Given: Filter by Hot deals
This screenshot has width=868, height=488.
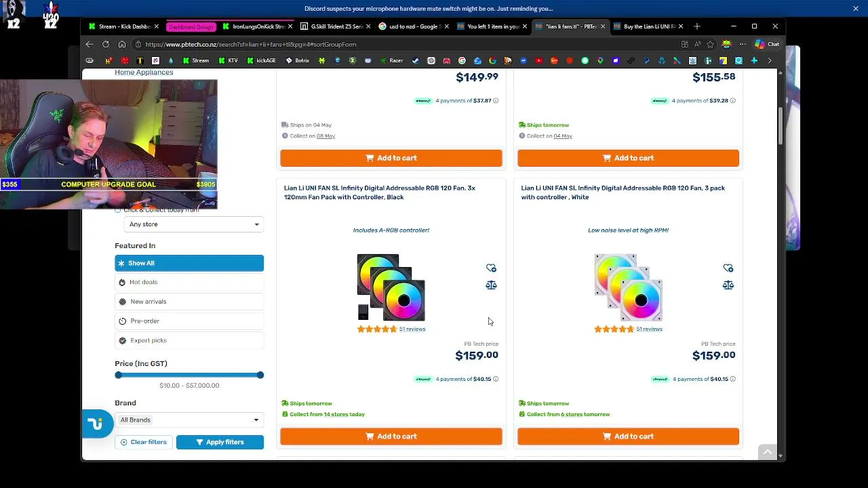Looking at the screenshot, I should [x=189, y=282].
